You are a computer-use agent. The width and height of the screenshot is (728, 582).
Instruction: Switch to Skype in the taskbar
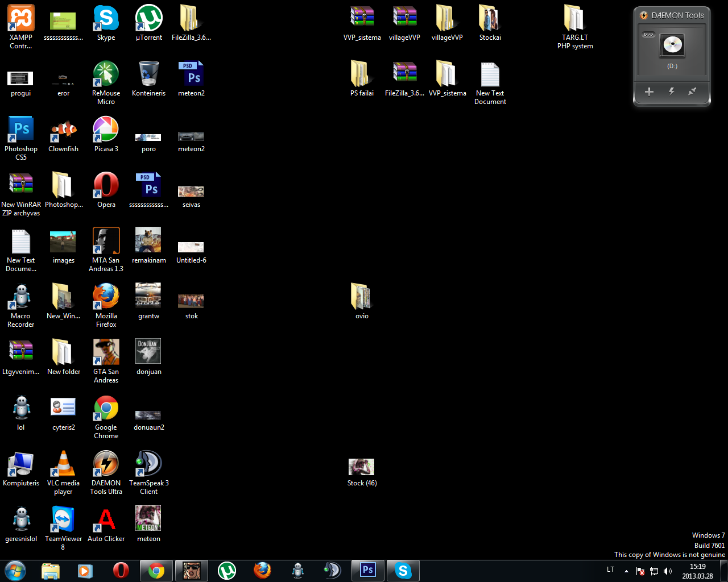pyautogui.click(x=403, y=571)
